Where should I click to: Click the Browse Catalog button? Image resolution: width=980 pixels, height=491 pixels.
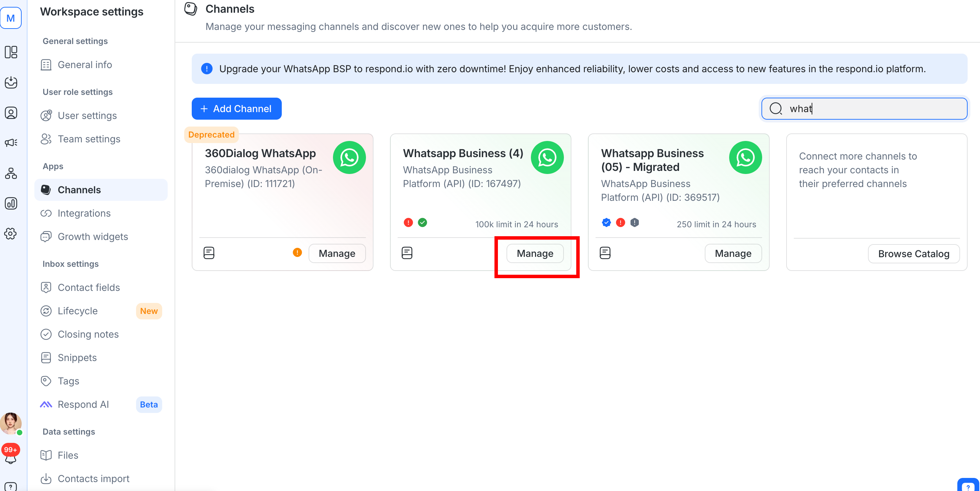click(913, 253)
